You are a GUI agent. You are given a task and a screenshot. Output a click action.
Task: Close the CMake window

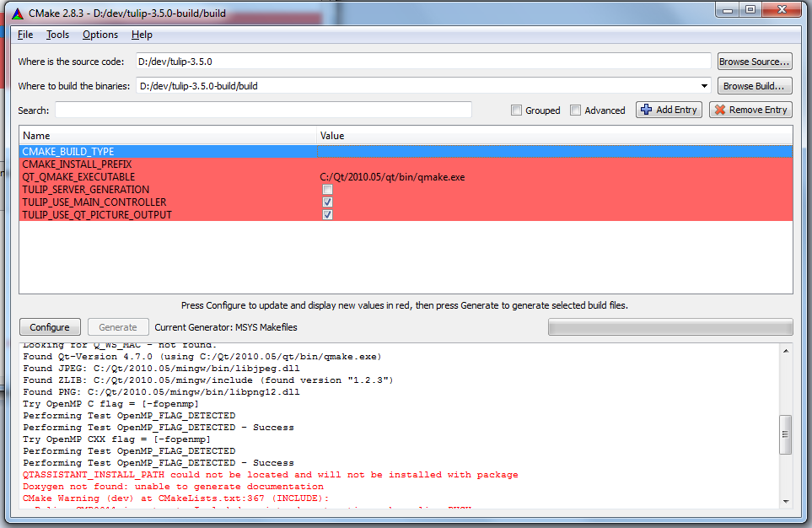coord(782,10)
